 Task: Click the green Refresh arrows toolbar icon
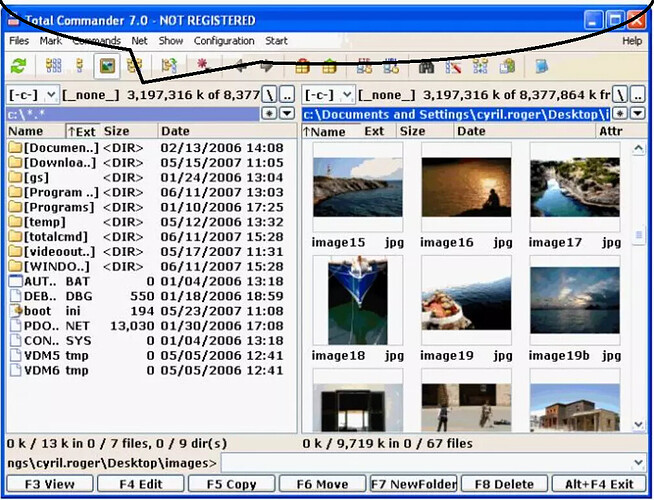pyautogui.click(x=18, y=66)
